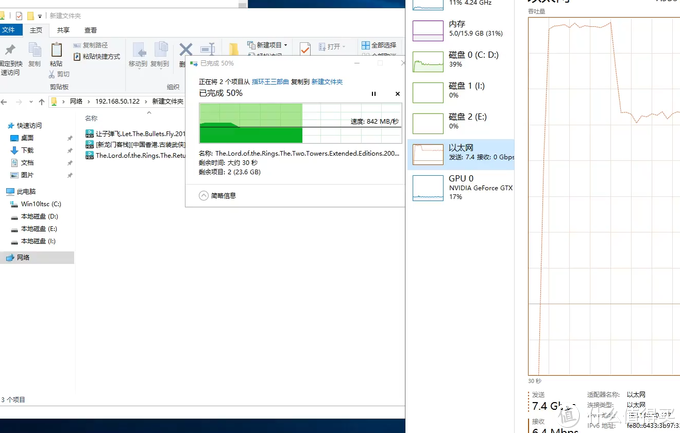Click 新建文件夹 breadcrumb in address bar
The width and height of the screenshot is (680, 433).
click(167, 102)
